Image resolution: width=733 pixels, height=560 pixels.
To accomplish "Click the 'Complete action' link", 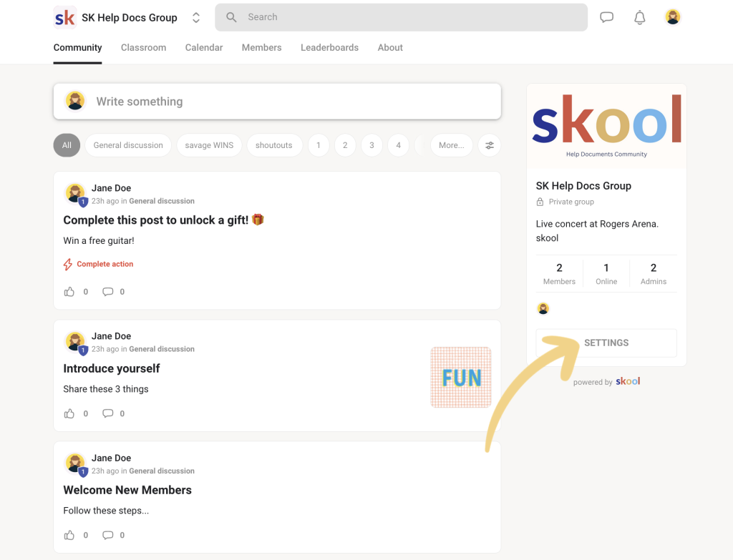I will pos(105,264).
